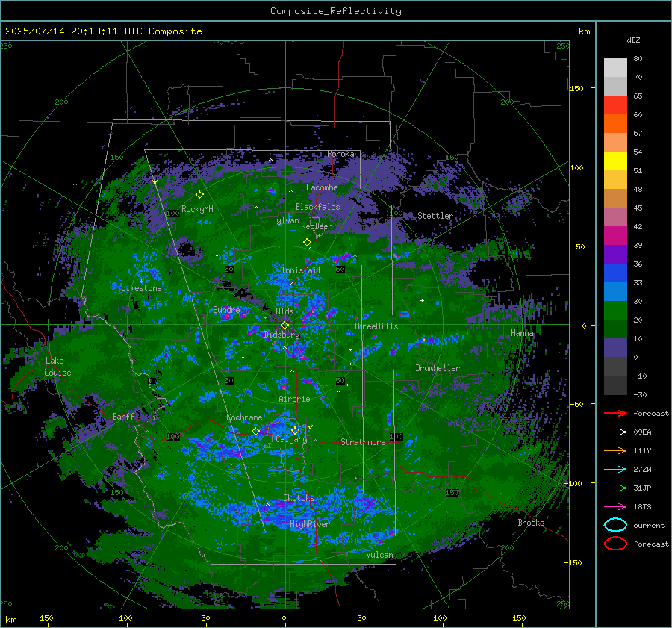Click the Strathmore label
Screen dimensions: 672x628
[363, 442]
